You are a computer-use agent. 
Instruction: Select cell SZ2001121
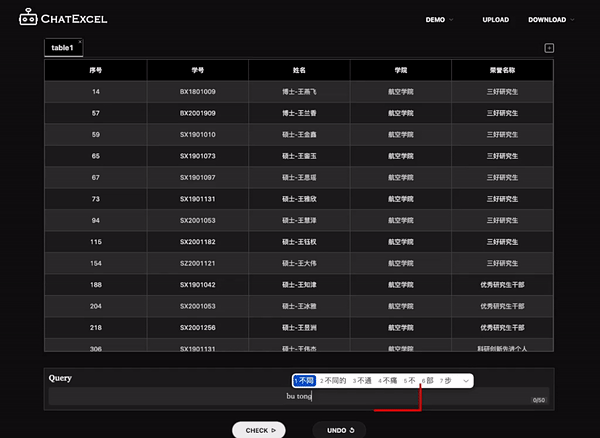tap(197, 263)
